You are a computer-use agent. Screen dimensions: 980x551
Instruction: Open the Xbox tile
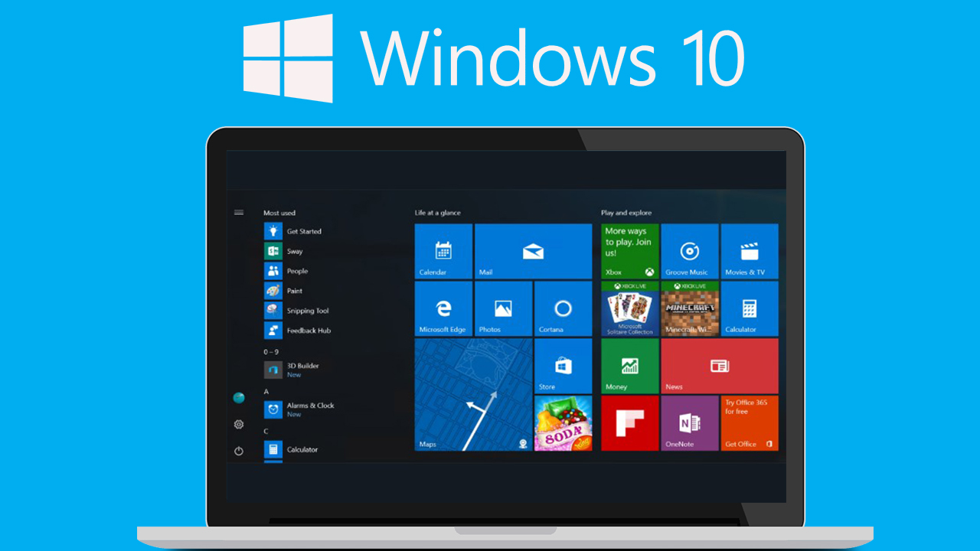point(630,251)
